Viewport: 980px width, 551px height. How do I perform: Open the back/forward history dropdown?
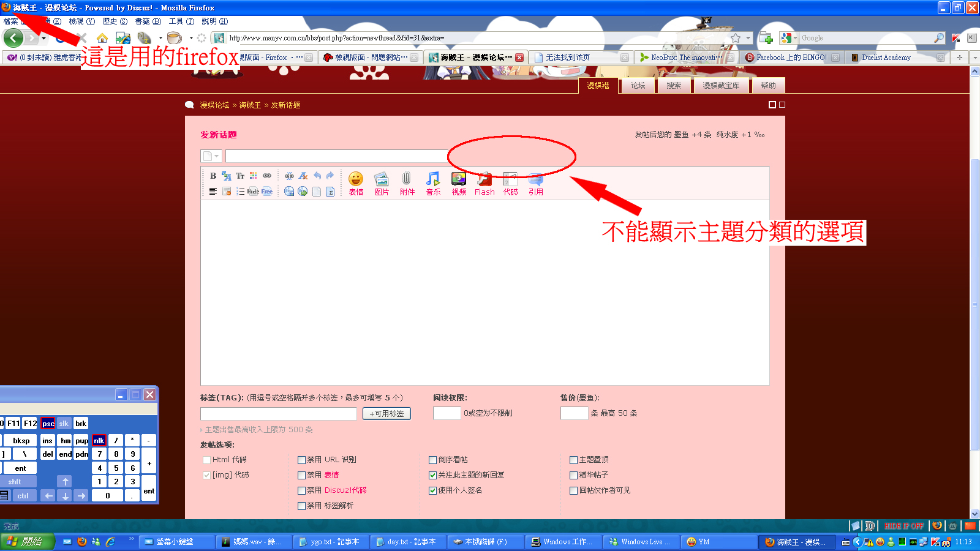tap(43, 39)
